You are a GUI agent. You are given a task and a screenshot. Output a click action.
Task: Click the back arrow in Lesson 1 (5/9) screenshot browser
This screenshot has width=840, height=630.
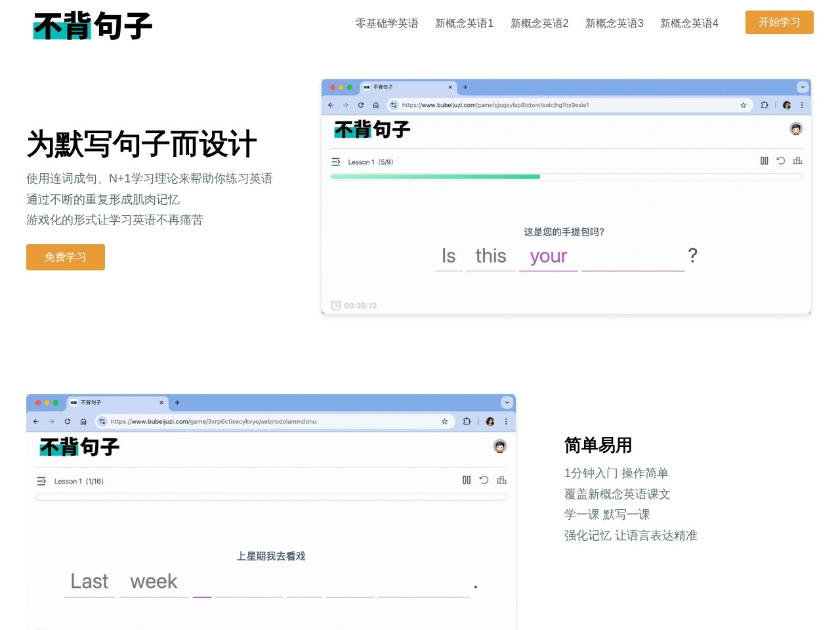tap(331, 105)
